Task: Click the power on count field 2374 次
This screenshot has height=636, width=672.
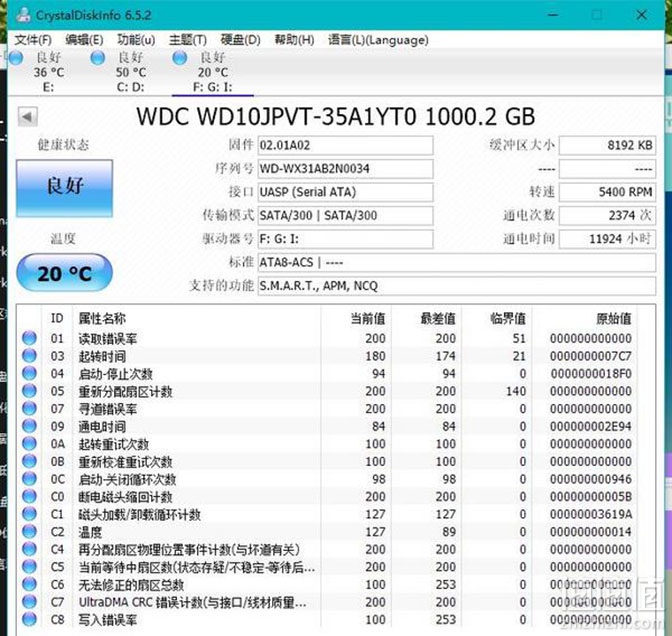Action: pyautogui.click(x=608, y=216)
